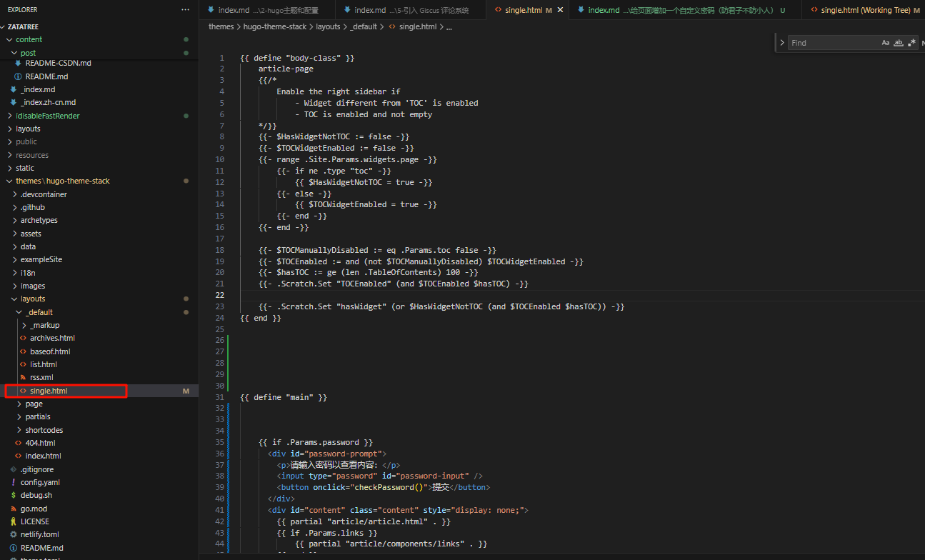The image size is (925, 560).
Task: Expand the _markup folder
Action: (x=24, y=325)
